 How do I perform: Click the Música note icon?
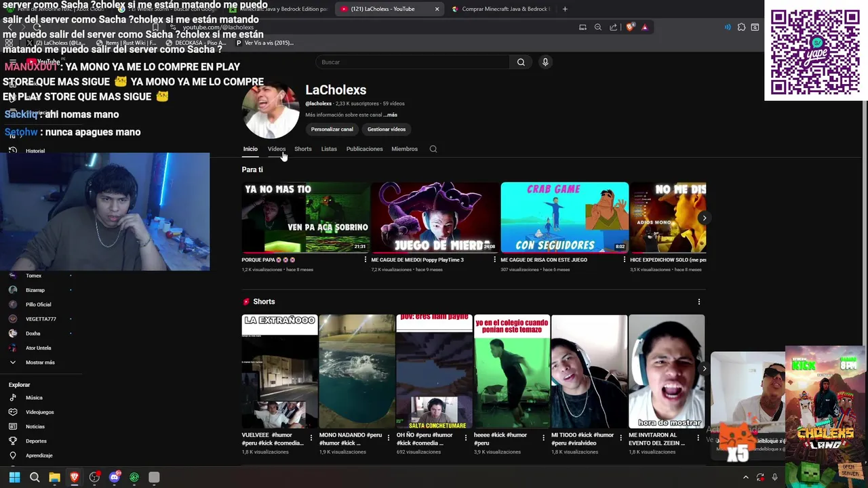[13, 398]
